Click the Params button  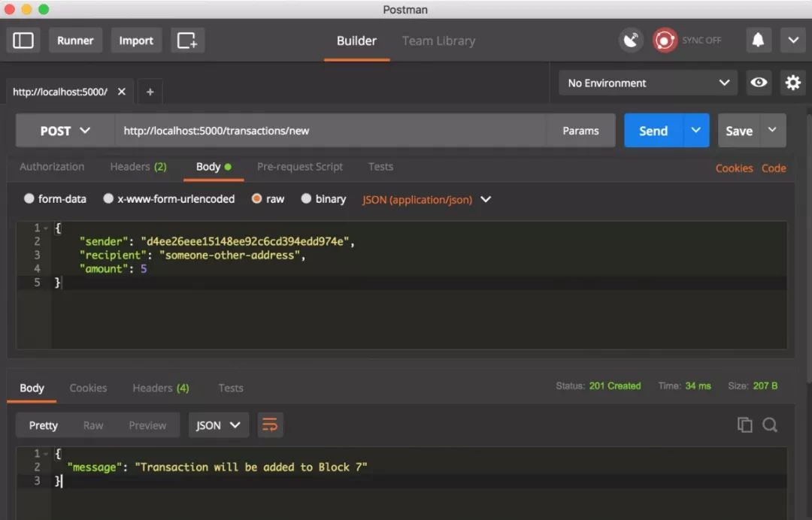click(580, 131)
